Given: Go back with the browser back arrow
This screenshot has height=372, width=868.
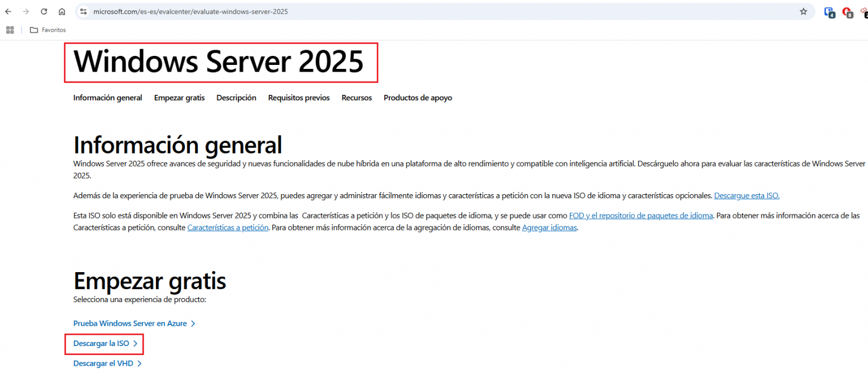Looking at the screenshot, I should (x=8, y=11).
